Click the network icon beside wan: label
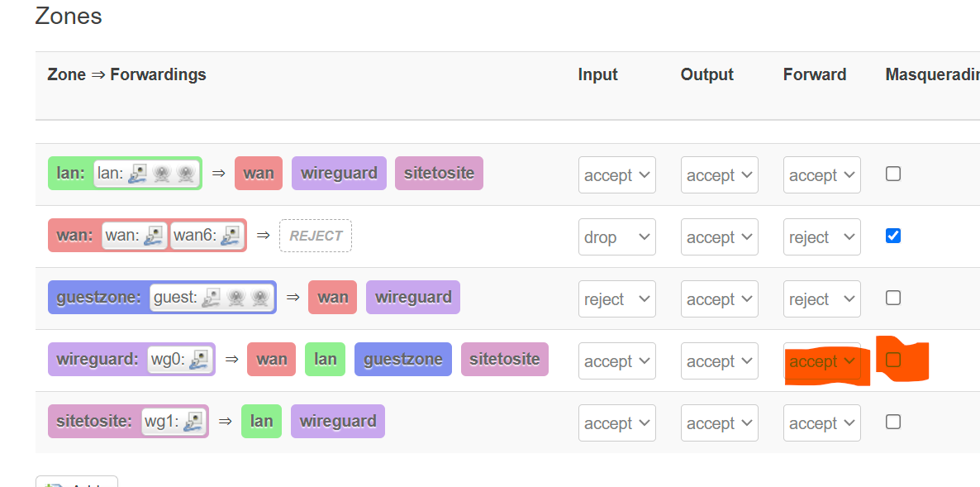Screen dimensions: 980x487 click(x=153, y=236)
